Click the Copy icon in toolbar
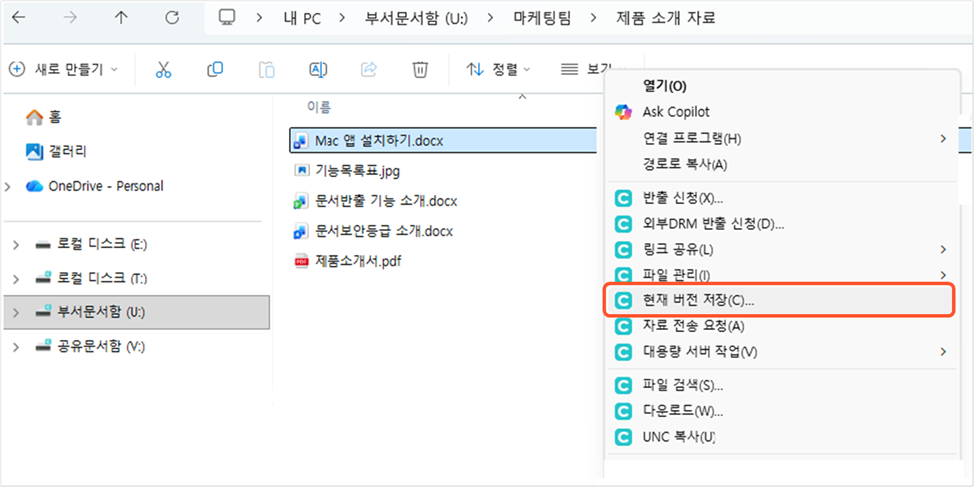 [215, 69]
